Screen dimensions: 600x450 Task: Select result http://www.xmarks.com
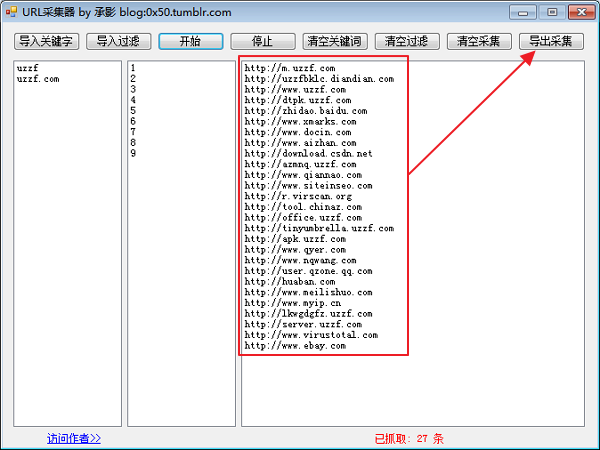[x=301, y=122]
